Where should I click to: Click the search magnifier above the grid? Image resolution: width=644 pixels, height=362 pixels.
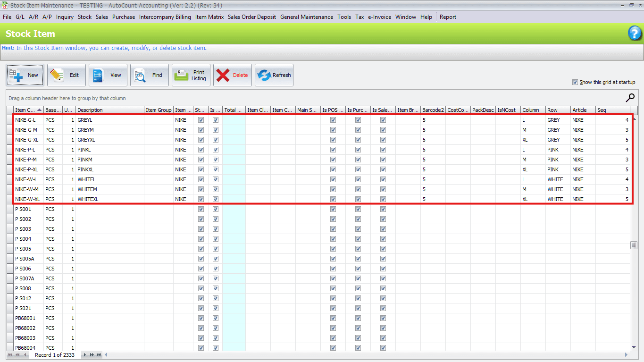[x=630, y=98]
